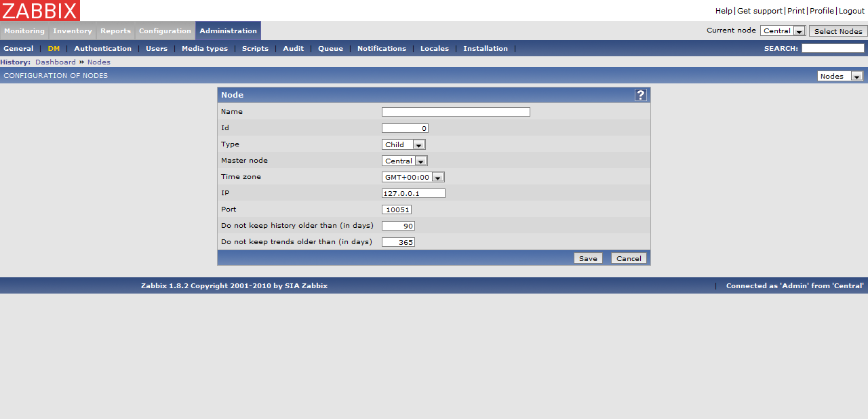Click the Cancel button

coord(628,258)
